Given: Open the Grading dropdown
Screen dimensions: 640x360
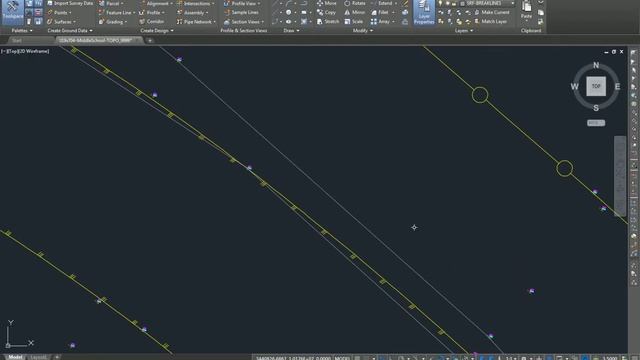Looking at the screenshot, I should [113, 22].
